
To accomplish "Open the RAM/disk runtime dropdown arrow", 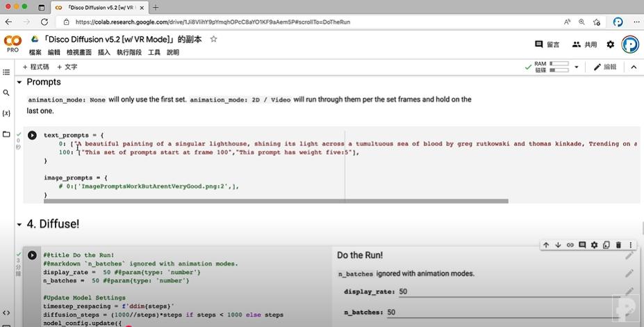I will click(576, 67).
